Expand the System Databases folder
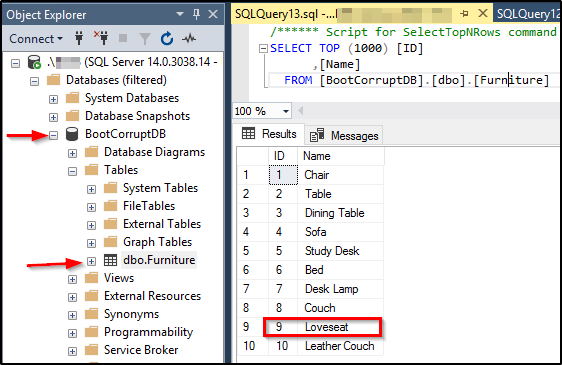 pyautogui.click(x=53, y=99)
